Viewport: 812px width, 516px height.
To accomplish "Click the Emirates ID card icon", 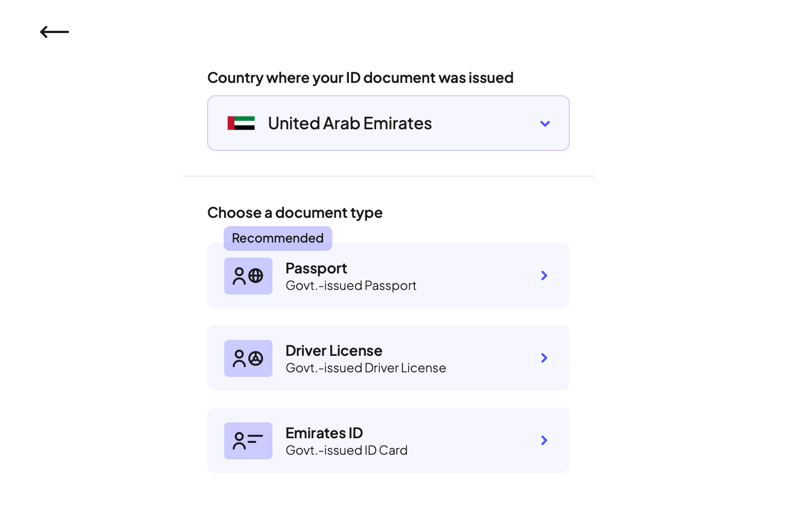I will (248, 441).
